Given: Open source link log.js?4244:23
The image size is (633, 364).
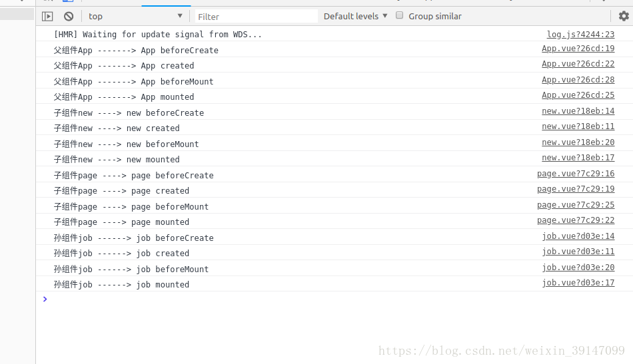Looking at the screenshot, I should (x=580, y=34).
